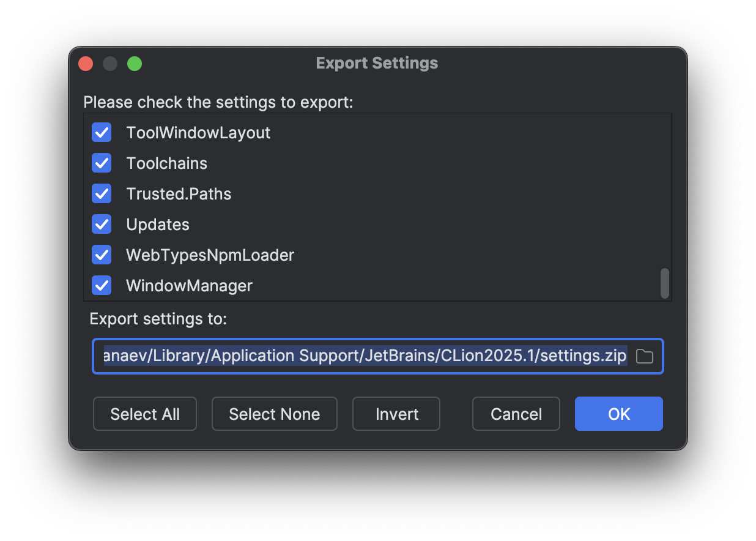Open the folder browser for export path

coord(644,356)
